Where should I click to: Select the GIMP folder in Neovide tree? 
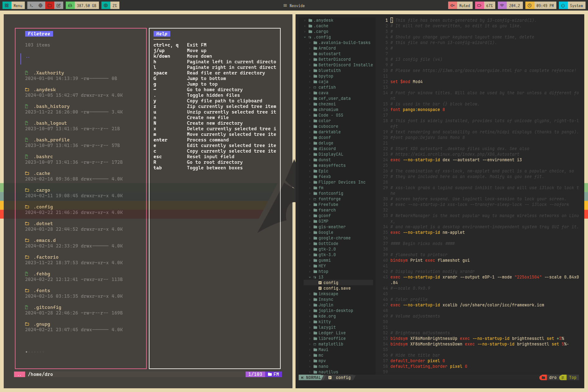click(x=323, y=221)
